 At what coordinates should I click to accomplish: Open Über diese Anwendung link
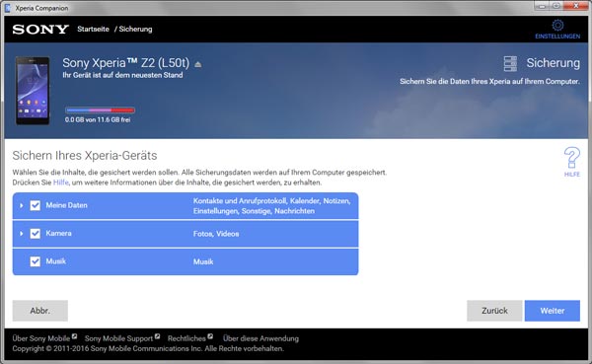[x=260, y=338]
